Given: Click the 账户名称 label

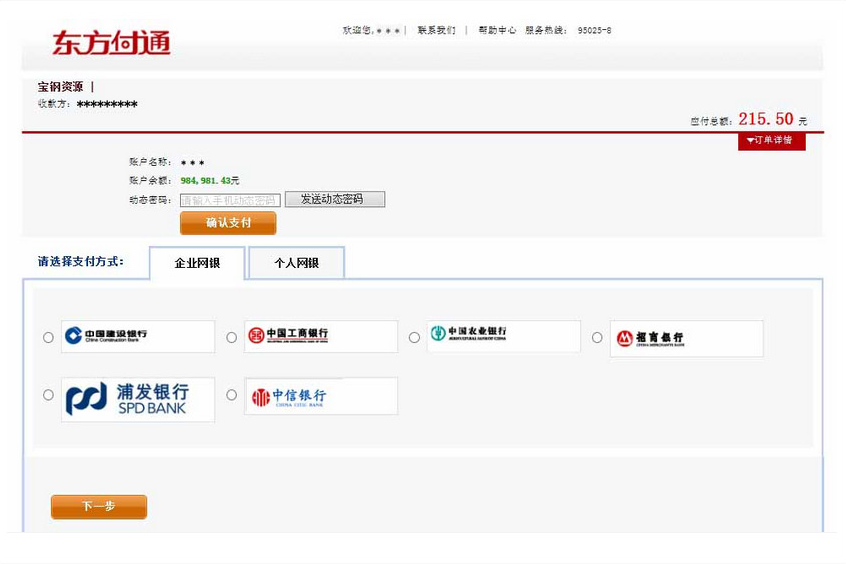Looking at the screenshot, I should point(151,161).
